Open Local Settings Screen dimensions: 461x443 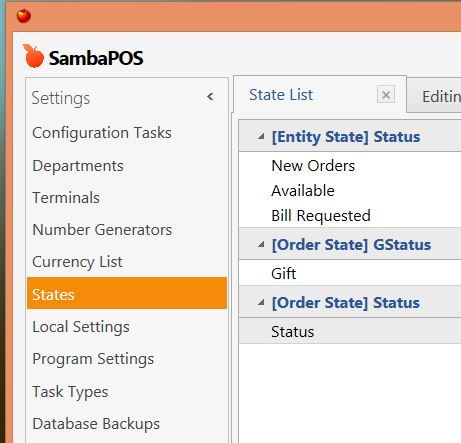tap(81, 327)
